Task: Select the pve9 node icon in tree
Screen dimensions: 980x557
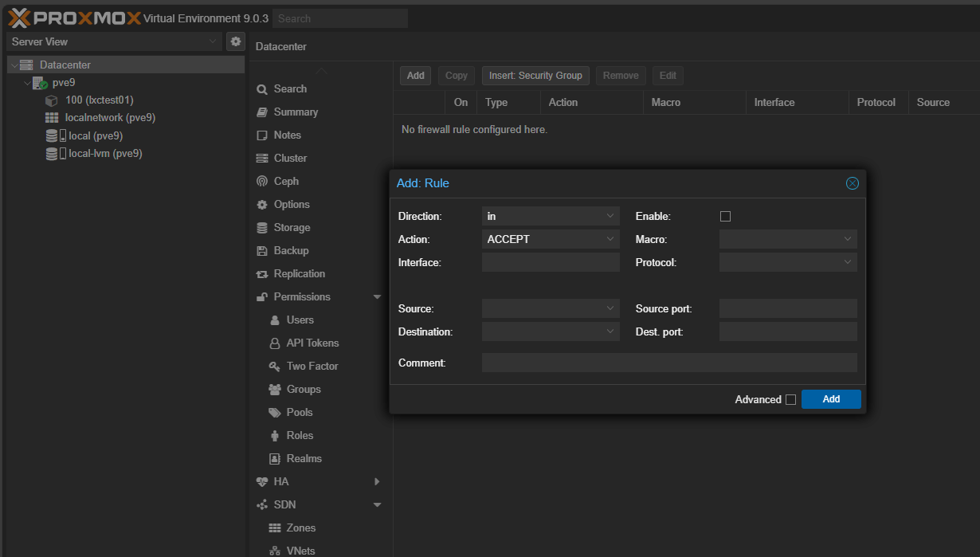Action: (40, 83)
